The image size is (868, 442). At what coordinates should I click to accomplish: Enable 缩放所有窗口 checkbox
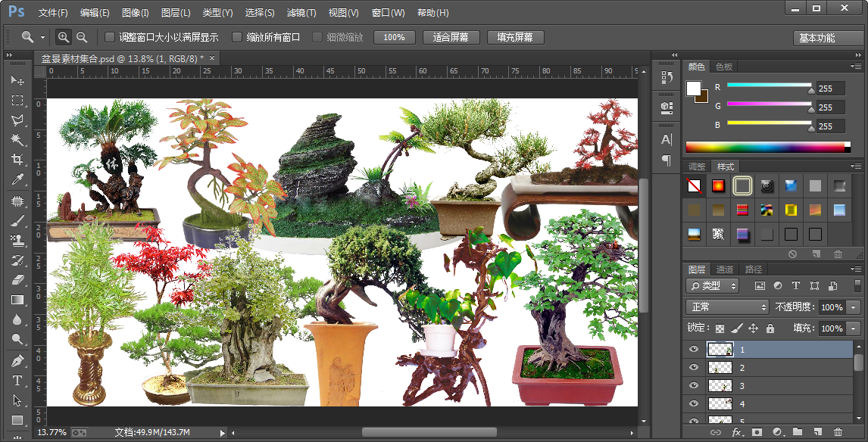(x=237, y=37)
